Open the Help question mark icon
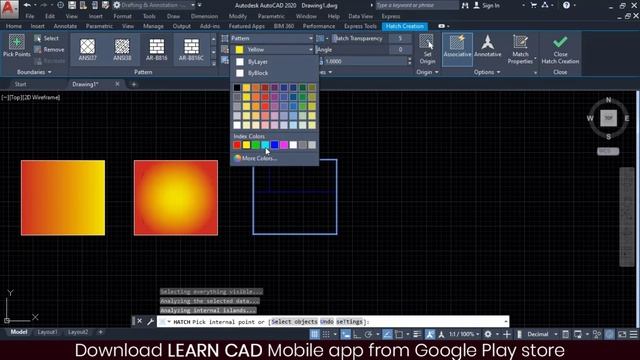Viewport: 640px width, 360px height. [566, 5]
